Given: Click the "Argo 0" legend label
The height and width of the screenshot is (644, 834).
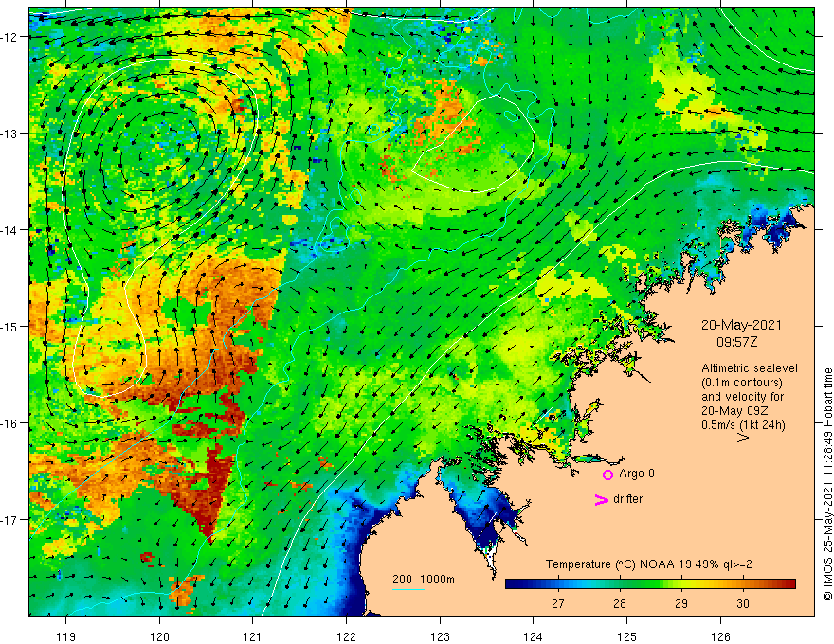Looking at the screenshot, I should (637, 474).
